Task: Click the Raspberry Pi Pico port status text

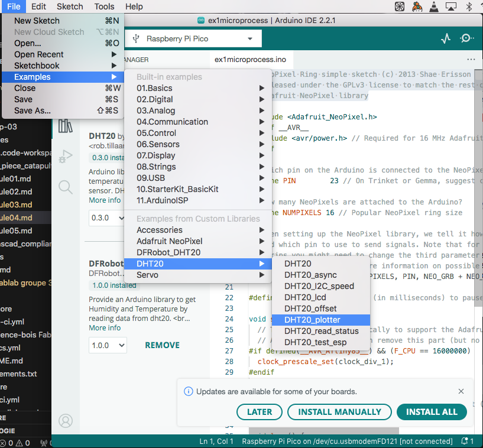Action: 347,441
